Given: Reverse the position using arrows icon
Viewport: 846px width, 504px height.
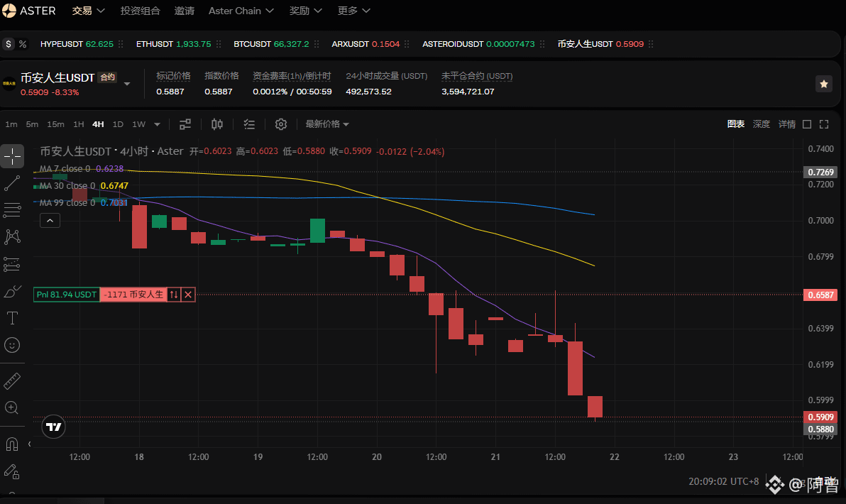Looking at the screenshot, I should click(174, 295).
